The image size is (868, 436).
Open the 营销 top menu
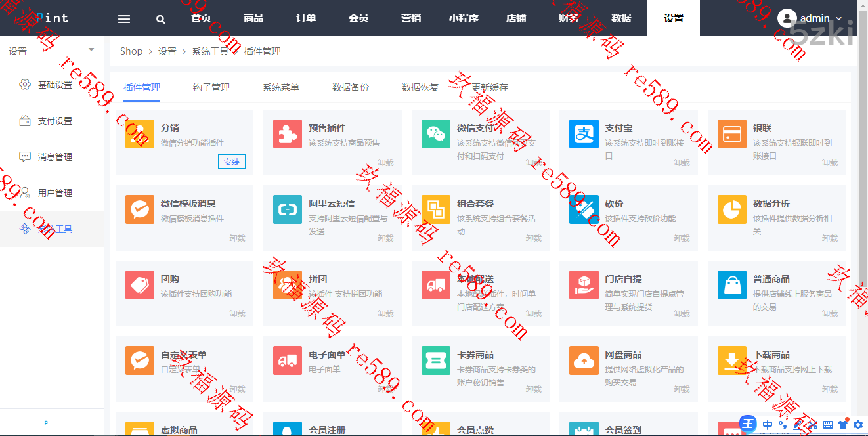[x=411, y=18]
